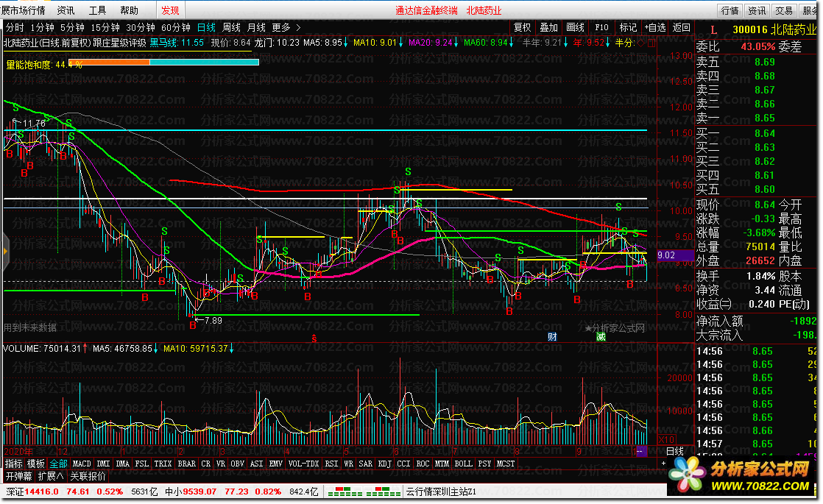823x504 pixels.
Task: Add stock to watchlist with +自选
Action: [655, 27]
